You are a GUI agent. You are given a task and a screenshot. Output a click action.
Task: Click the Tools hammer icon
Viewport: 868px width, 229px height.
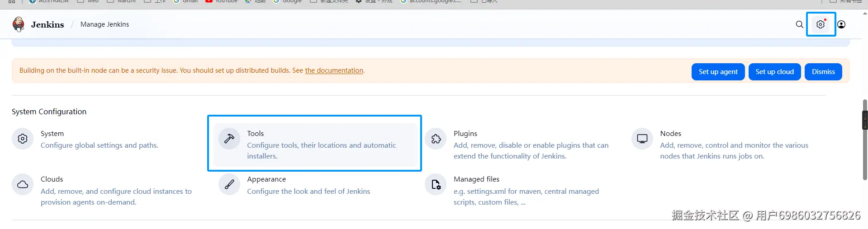(x=229, y=139)
